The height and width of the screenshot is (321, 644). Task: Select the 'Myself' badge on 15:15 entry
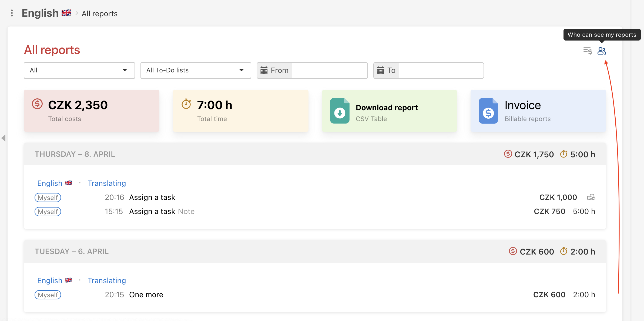48,212
